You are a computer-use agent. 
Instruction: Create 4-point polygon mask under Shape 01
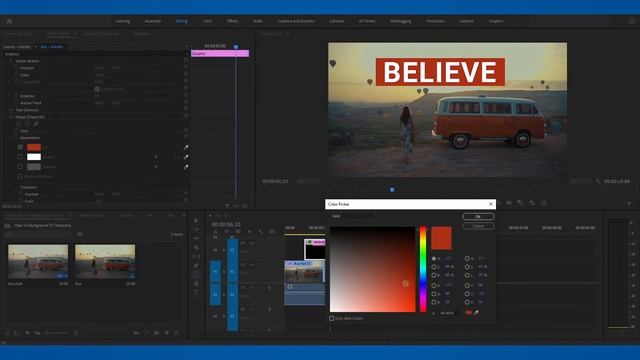click(x=27, y=124)
